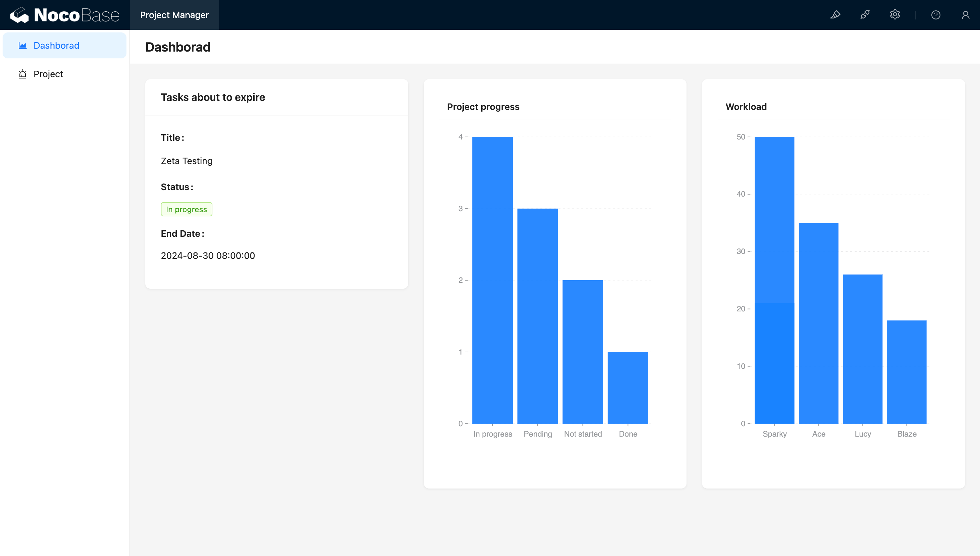The height and width of the screenshot is (556, 980).
Task: Click the Sparky bar in Workload chart
Action: click(x=775, y=280)
